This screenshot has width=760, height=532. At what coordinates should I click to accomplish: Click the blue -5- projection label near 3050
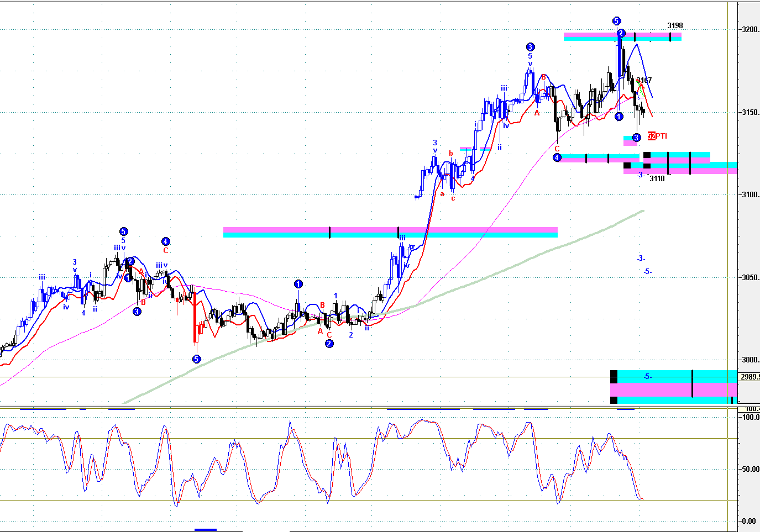coord(647,271)
